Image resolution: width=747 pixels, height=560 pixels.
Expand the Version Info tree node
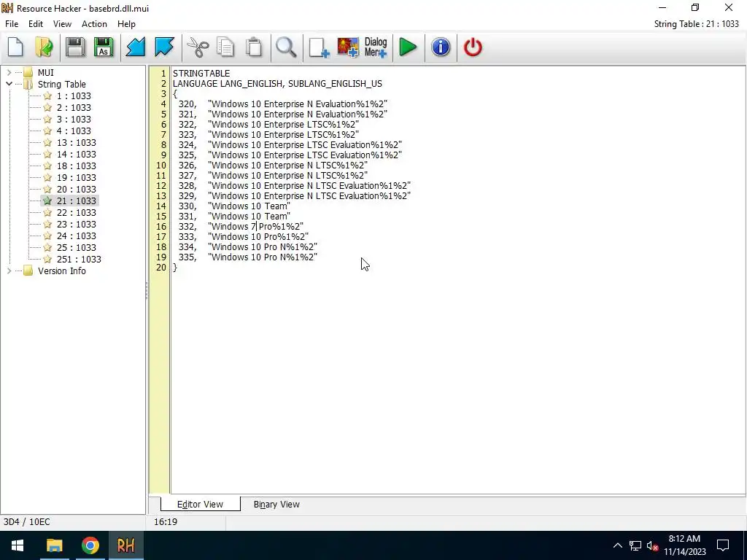click(x=9, y=271)
